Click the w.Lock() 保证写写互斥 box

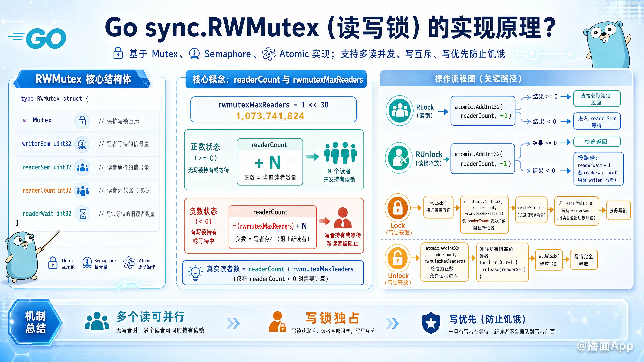[x=439, y=207]
